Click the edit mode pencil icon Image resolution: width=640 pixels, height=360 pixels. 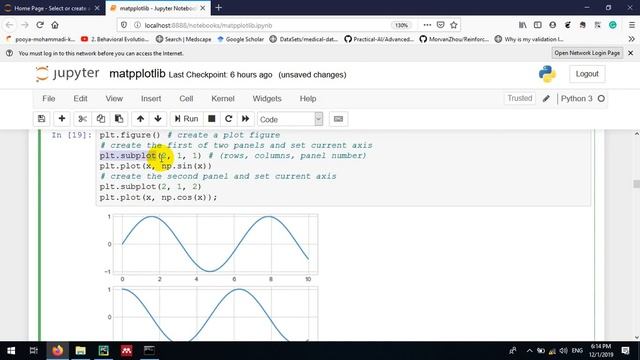point(546,99)
